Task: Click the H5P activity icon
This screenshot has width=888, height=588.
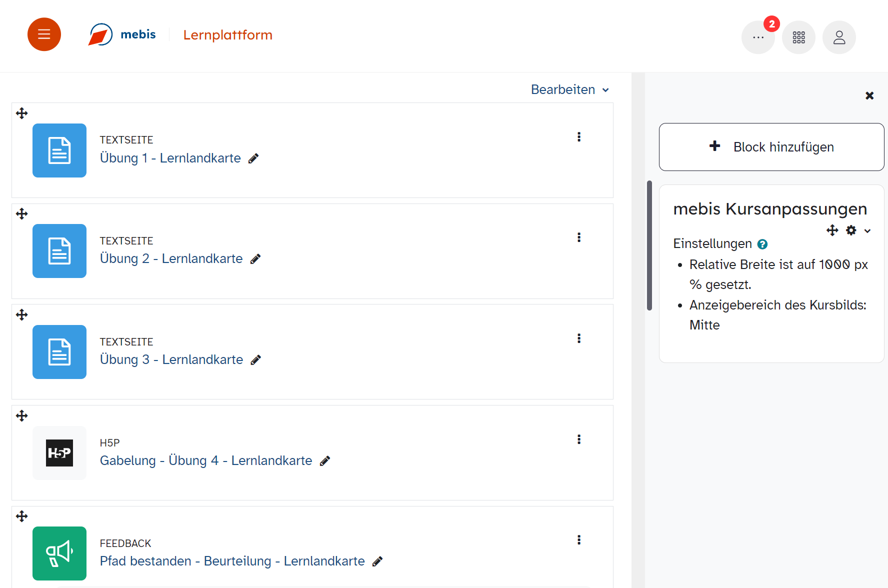Action: [x=59, y=453]
